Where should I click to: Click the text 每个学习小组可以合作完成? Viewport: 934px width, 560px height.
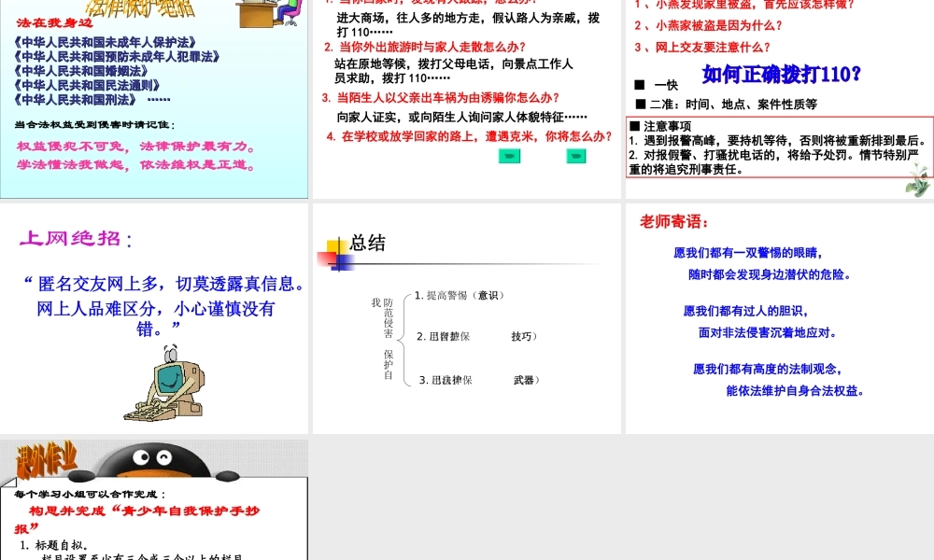point(91,494)
